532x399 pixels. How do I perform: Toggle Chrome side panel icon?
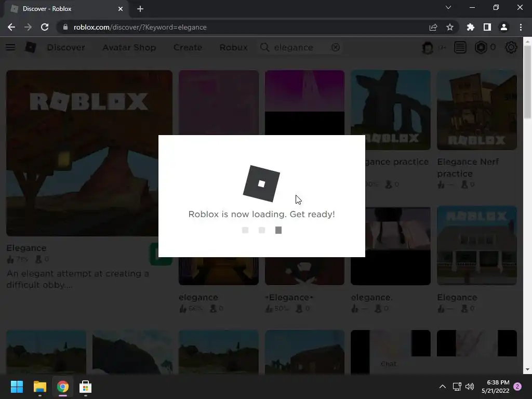[x=487, y=27]
